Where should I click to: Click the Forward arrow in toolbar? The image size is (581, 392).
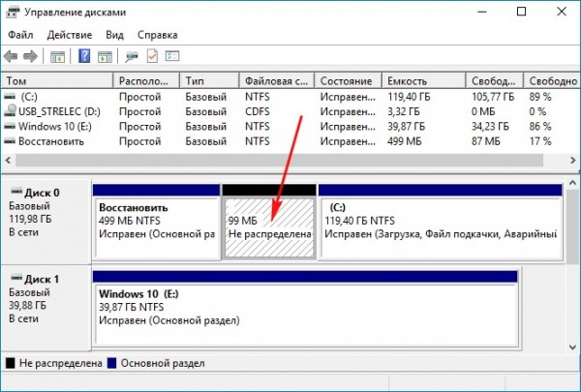coord(30,57)
